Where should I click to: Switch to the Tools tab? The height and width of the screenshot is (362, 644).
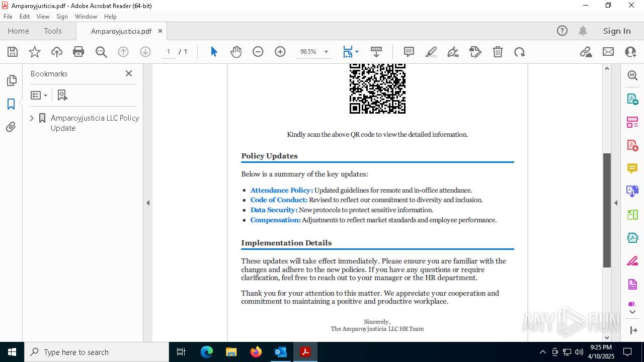(x=53, y=31)
